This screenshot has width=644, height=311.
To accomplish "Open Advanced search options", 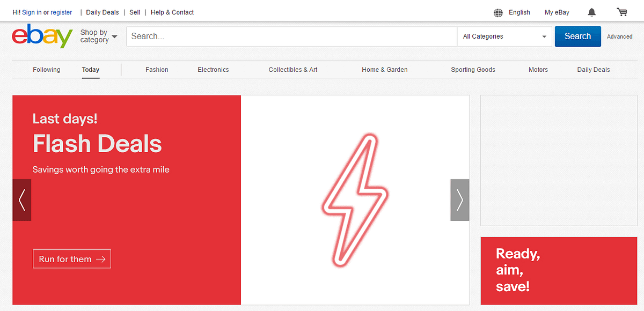I will [x=619, y=36].
